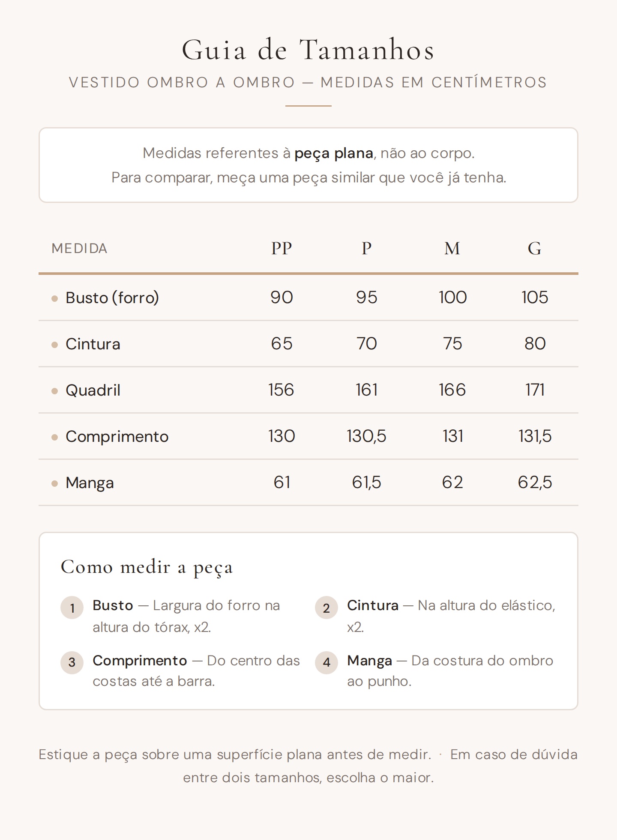
Task: Click the number 4 circle beside Manga
Action: [x=326, y=662]
